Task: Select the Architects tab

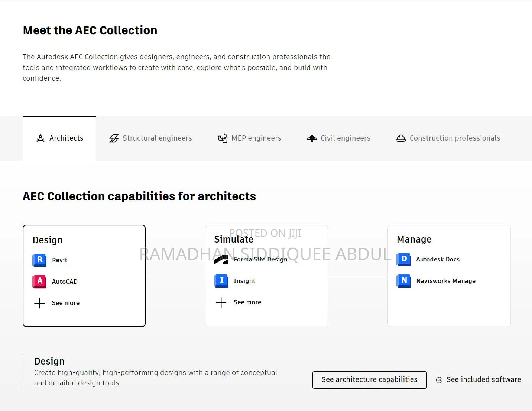Action: pyautogui.click(x=59, y=138)
